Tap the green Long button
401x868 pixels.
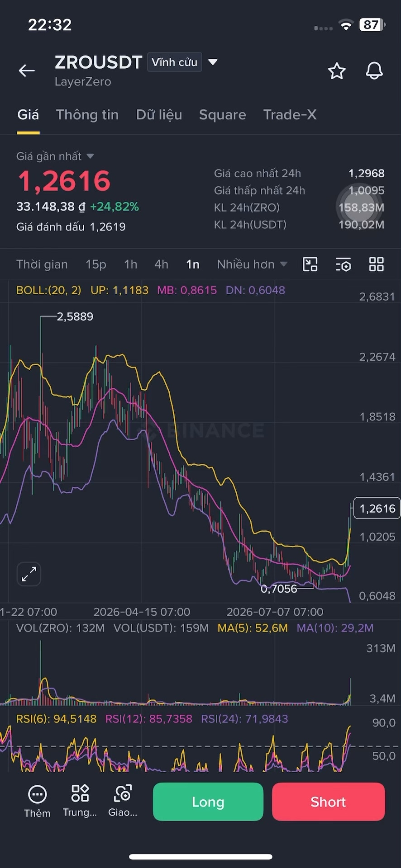208,802
